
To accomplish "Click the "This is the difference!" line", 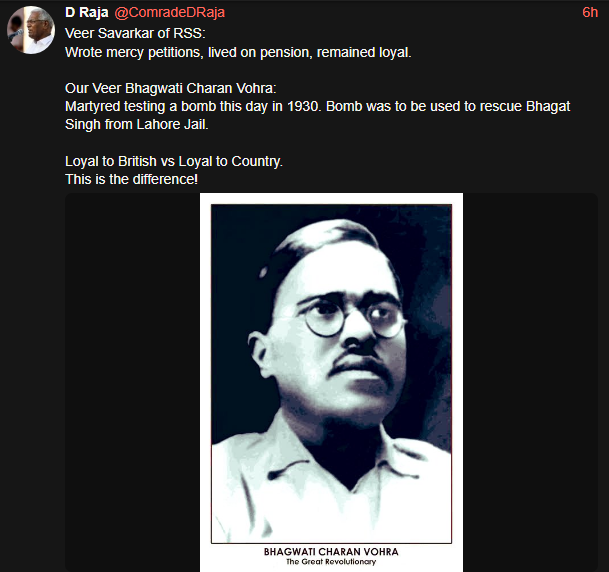I will coord(131,179).
